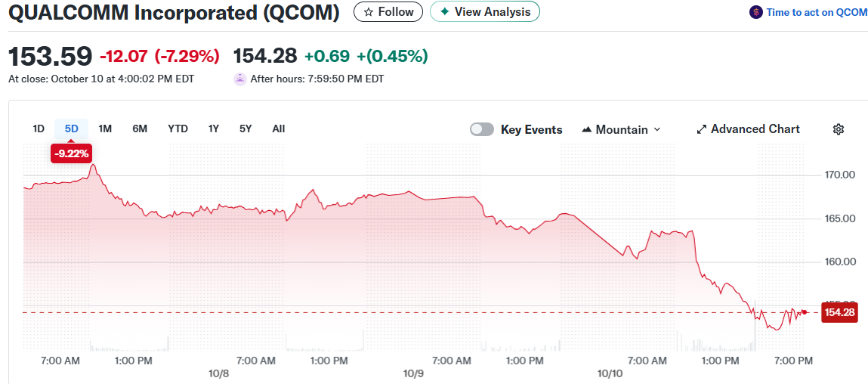Select the 5Y time range
868x384 pixels.
click(246, 129)
